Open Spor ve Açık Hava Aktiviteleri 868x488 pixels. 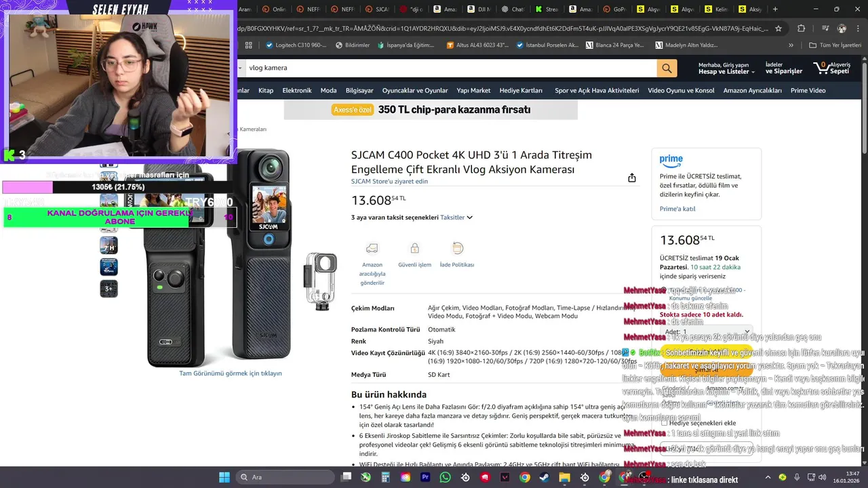coord(597,91)
